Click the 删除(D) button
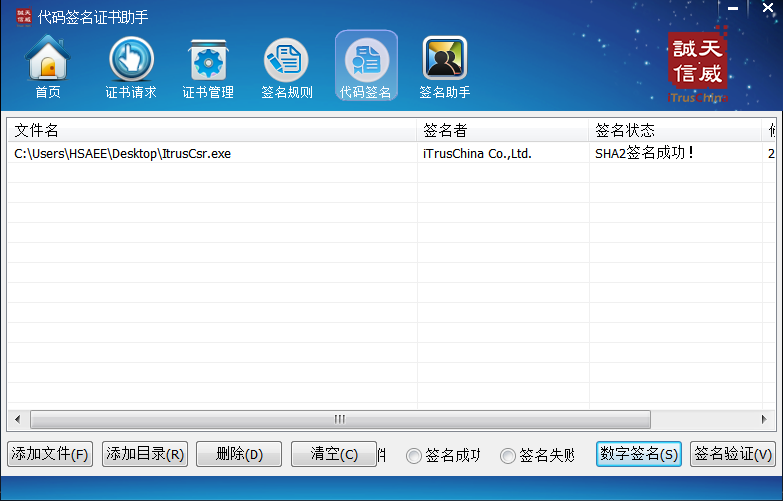 pyautogui.click(x=239, y=454)
